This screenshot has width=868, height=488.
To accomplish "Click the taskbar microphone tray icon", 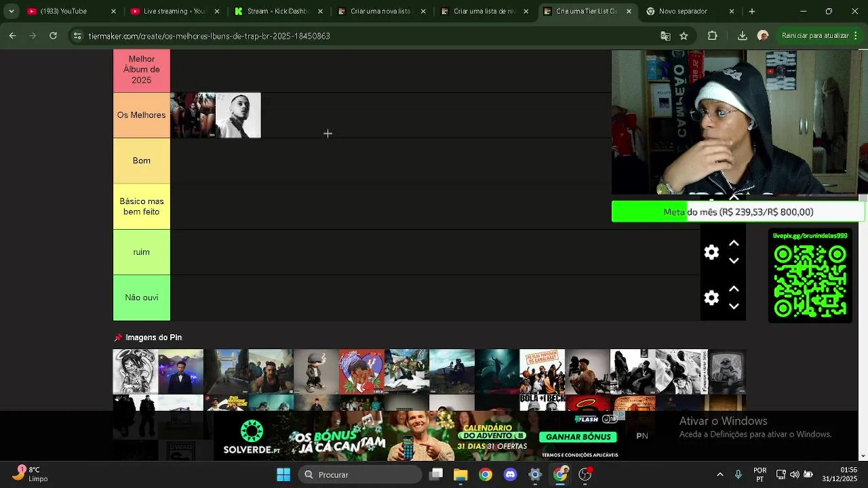I will pos(738,474).
